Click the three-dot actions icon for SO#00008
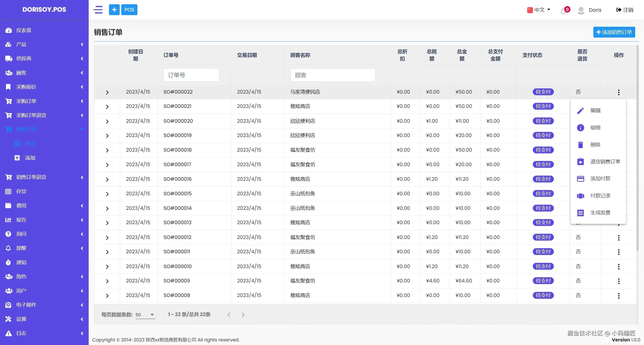This screenshot has width=644, height=345. (618, 296)
